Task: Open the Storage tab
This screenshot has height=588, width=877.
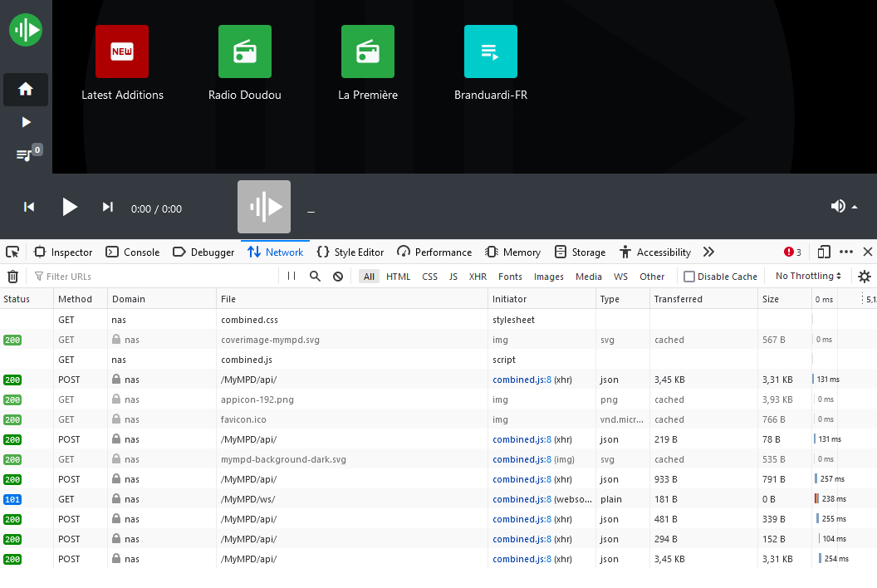Action: pyautogui.click(x=580, y=252)
